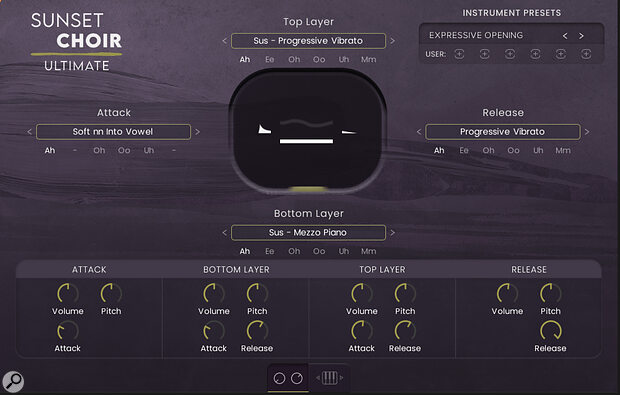620x395 pixels.
Task: Click the TOP LAYER Release knob
Action: tap(405, 331)
